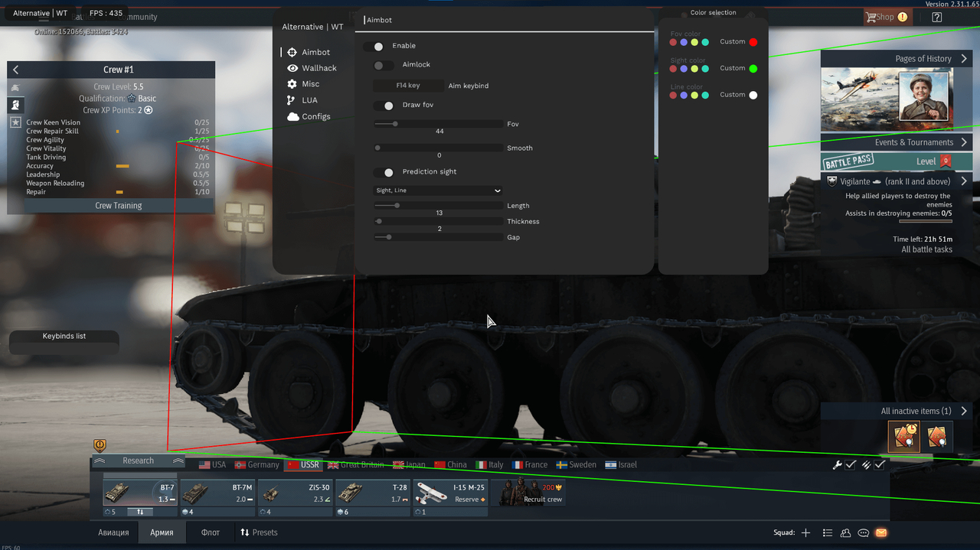Click the ammo auto-refill stripes icon
The image size is (980, 550).
[867, 465]
